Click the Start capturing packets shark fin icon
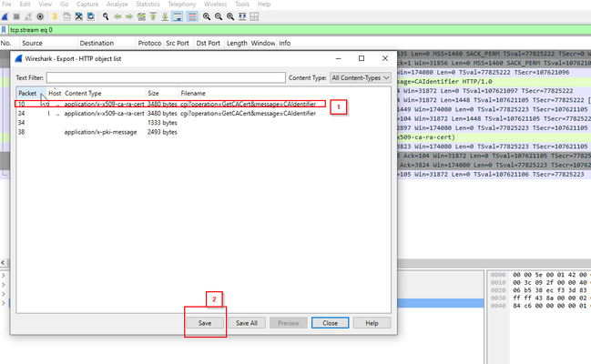Viewport: 591px width, 364px height. 5,16
